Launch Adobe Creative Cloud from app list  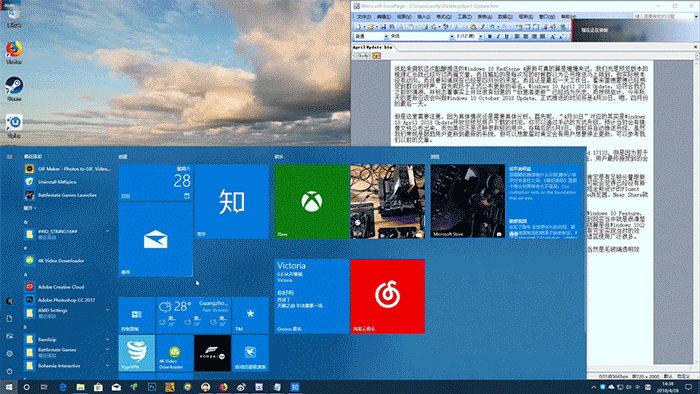(x=68, y=286)
